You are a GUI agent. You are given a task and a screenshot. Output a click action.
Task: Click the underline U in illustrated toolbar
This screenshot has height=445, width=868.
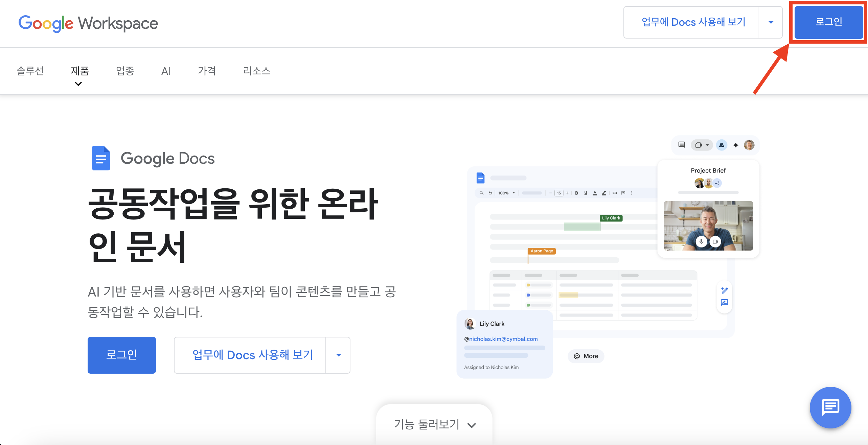click(x=586, y=193)
